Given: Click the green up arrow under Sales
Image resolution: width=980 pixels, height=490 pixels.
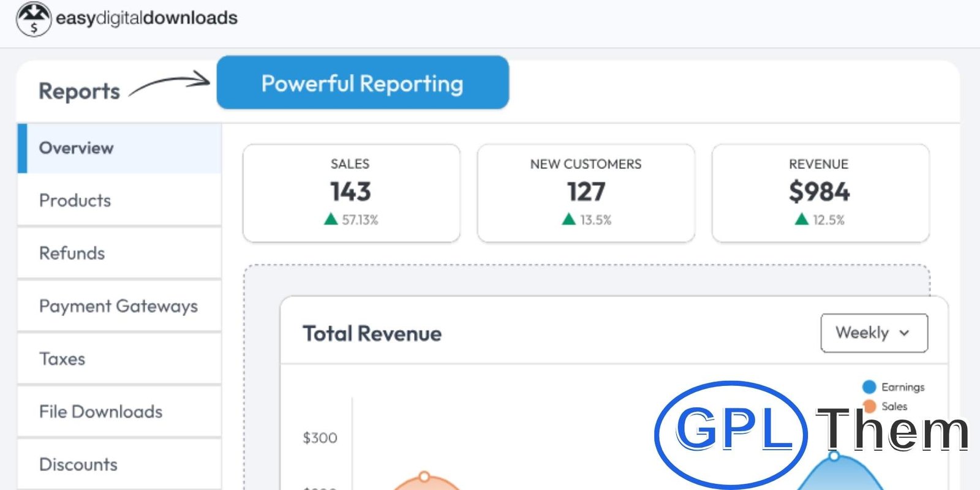Looking at the screenshot, I should click(331, 219).
